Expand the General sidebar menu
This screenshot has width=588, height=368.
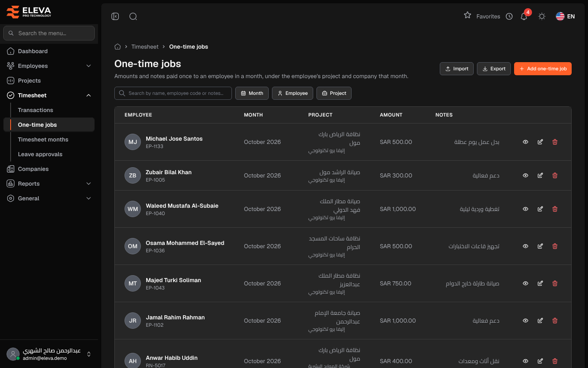[49, 198]
